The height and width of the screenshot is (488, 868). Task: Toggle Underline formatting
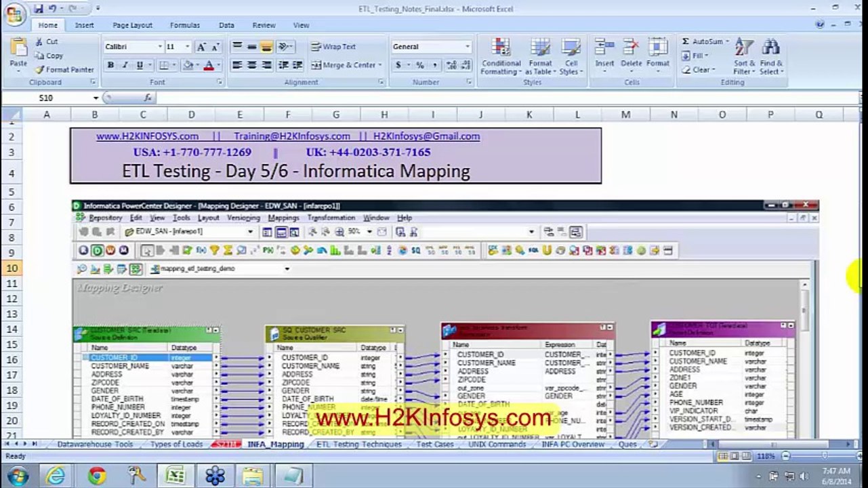140,65
